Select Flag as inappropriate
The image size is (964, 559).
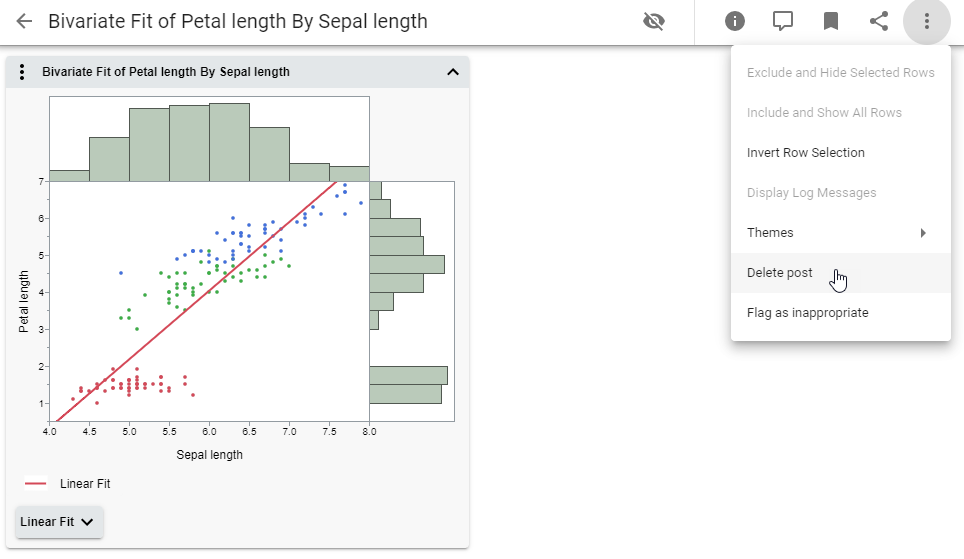[808, 313]
